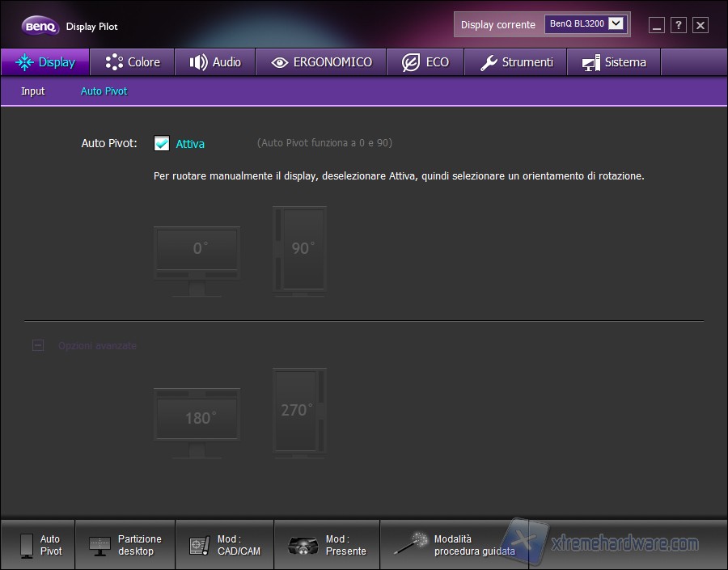Viewport: 728px width, 570px height.
Task: Pick the 270° rotation monitor icon
Action: 300,412
